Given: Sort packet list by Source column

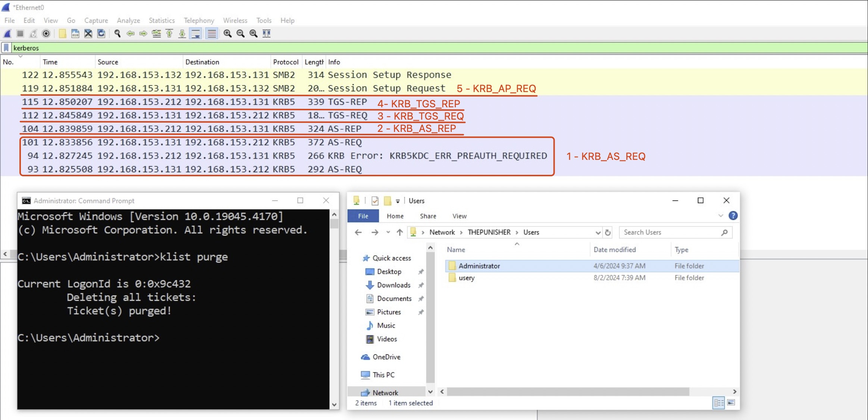Looking at the screenshot, I should pyautogui.click(x=139, y=62).
